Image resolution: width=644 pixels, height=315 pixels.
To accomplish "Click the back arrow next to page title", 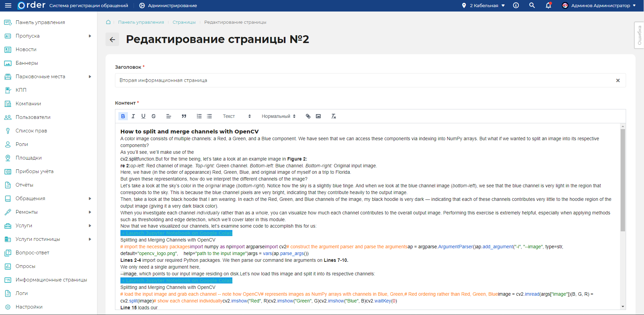I will [x=112, y=39].
